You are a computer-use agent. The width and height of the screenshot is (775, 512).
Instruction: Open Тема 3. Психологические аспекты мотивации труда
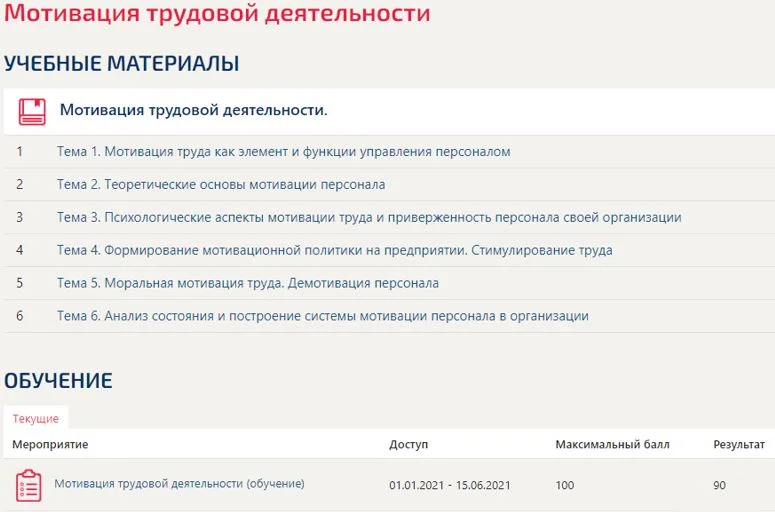pos(369,217)
